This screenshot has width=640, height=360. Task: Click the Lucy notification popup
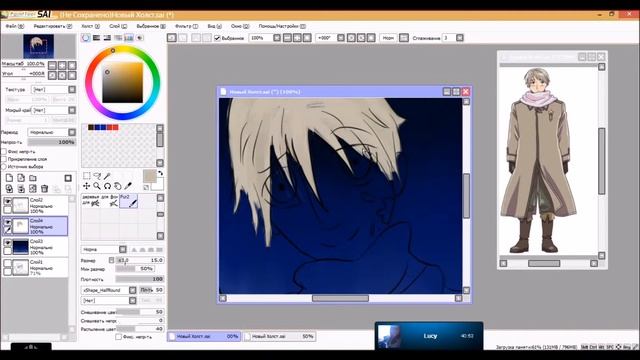[429, 336]
